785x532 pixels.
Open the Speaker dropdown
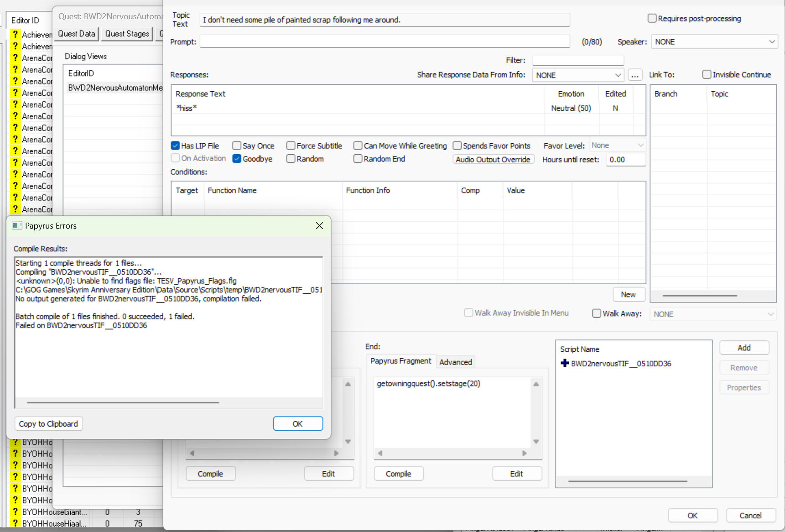[x=714, y=42]
